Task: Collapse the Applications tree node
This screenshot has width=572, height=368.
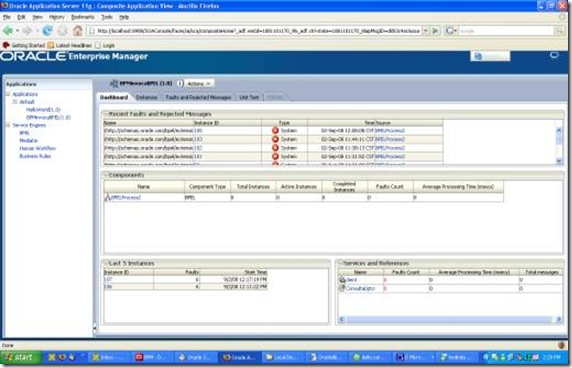Action: [8, 94]
